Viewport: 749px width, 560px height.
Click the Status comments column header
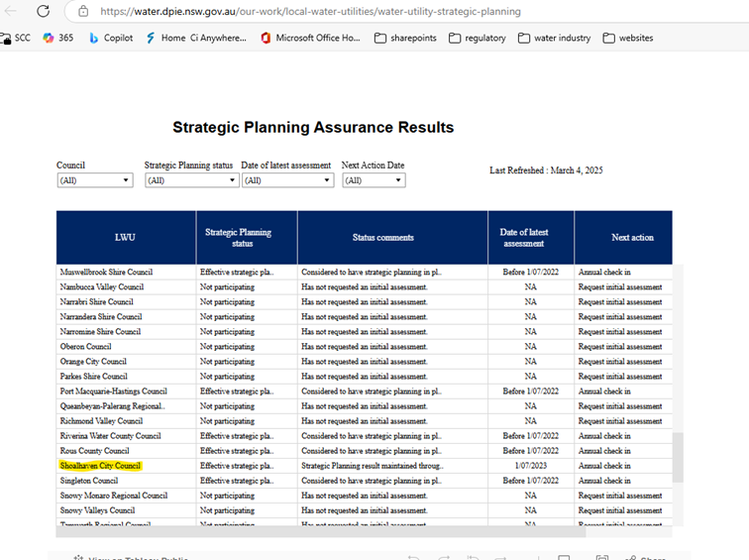tap(392, 238)
